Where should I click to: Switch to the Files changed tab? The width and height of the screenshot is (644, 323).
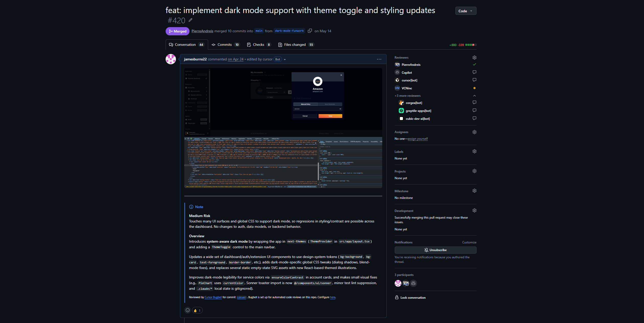[296, 45]
